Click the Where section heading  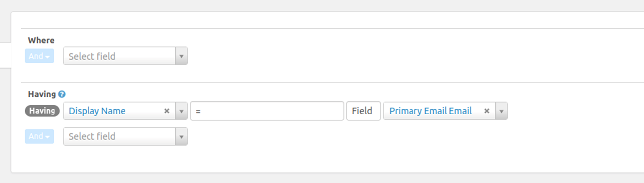[41, 40]
